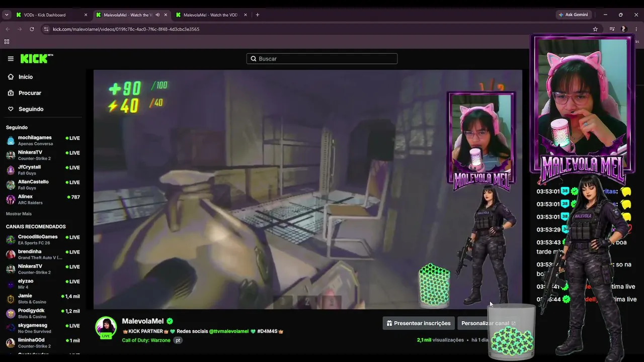
Task: Open the AllanCastello channel avatar
Action: (11, 185)
